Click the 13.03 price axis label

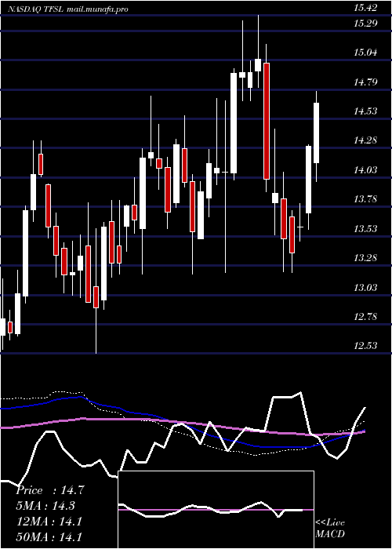click(365, 288)
